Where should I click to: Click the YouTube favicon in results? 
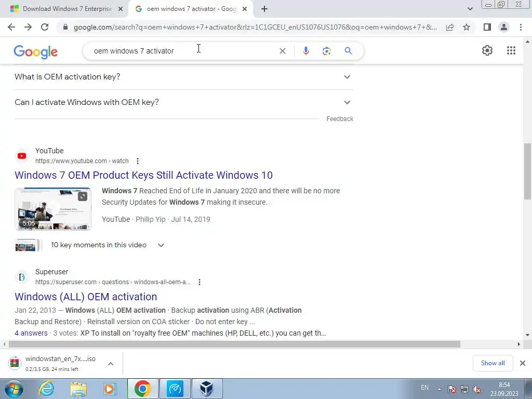[22, 156]
